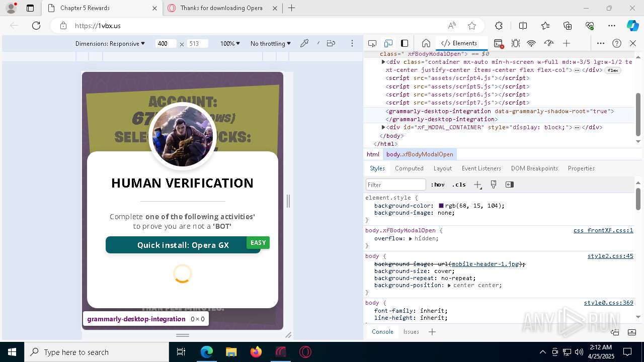Focus the styles Filter input
The height and width of the screenshot is (362, 644).
click(396, 185)
